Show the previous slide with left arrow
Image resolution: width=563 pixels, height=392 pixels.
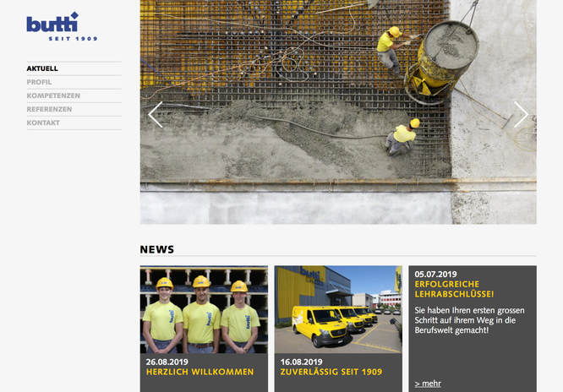156,115
